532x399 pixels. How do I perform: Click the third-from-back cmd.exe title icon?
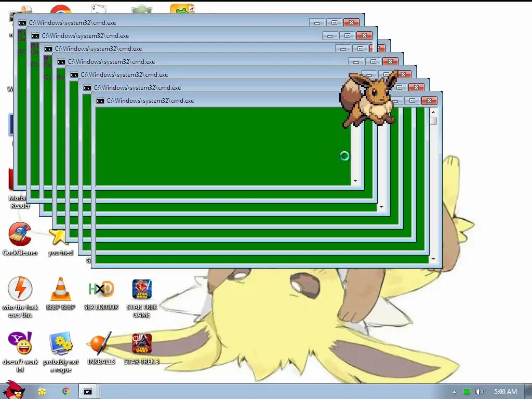48,49
